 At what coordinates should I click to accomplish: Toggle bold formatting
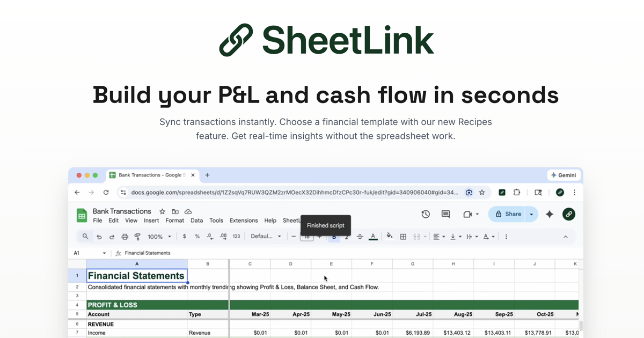(x=334, y=237)
